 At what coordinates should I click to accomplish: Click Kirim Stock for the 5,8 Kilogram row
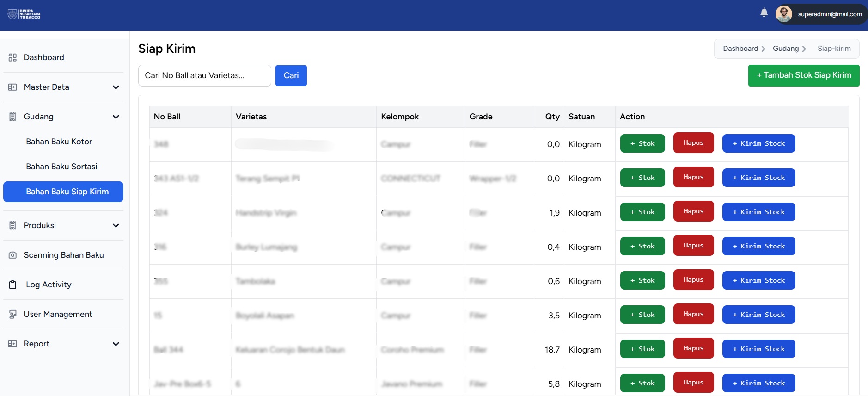(758, 383)
